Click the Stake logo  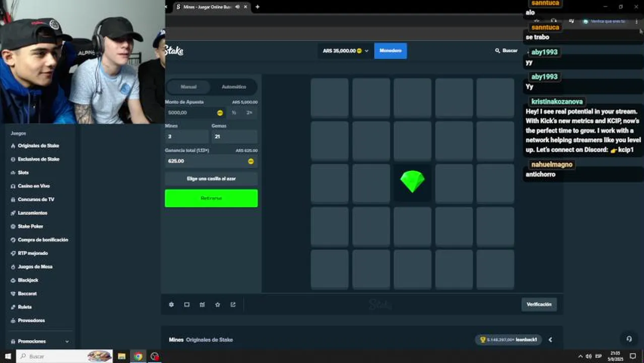(x=174, y=51)
